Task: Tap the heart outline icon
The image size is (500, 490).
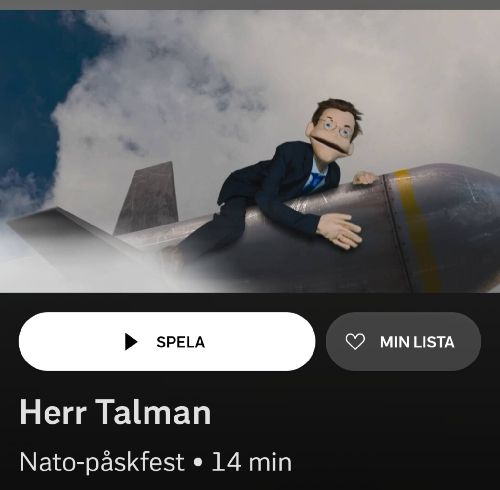Action: click(355, 342)
